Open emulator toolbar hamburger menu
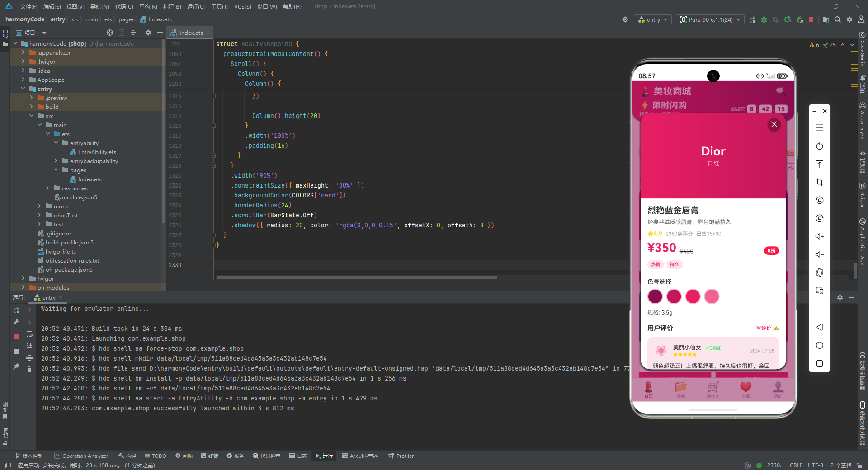The height and width of the screenshot is (470, 868). tap(820, 128)
